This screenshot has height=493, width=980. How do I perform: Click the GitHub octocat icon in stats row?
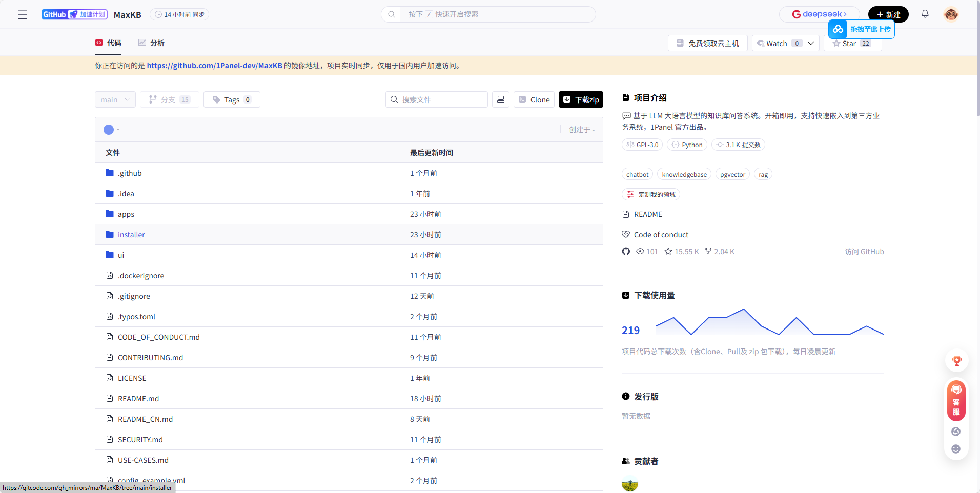point(626,251)
